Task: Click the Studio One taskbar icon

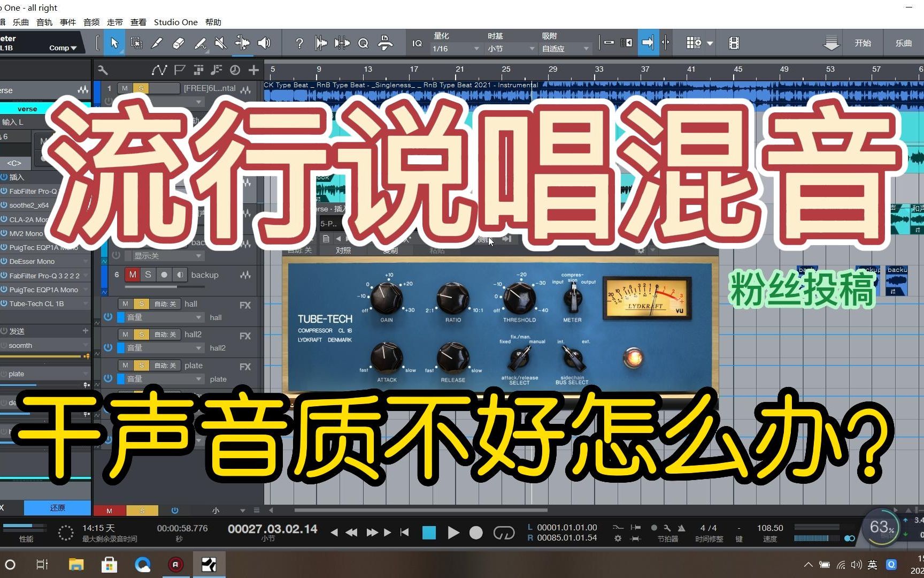Action: (x=209, y=564)
